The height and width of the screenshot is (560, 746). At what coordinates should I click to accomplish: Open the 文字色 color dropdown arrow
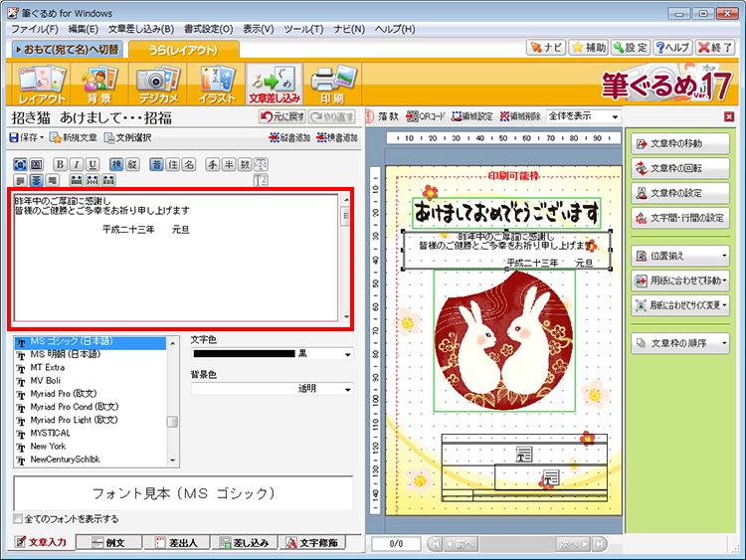click(348, 354)
